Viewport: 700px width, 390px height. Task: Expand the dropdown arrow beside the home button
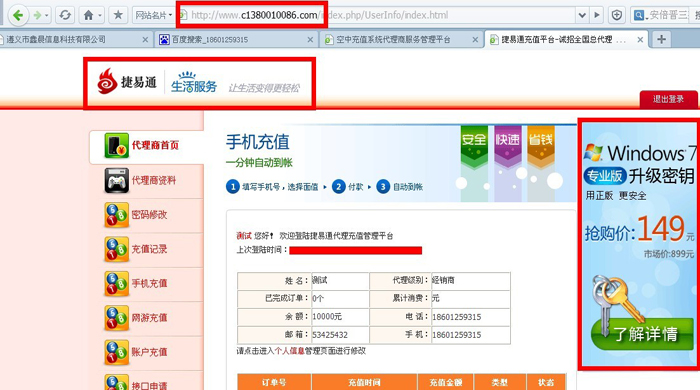pos(100,16)
